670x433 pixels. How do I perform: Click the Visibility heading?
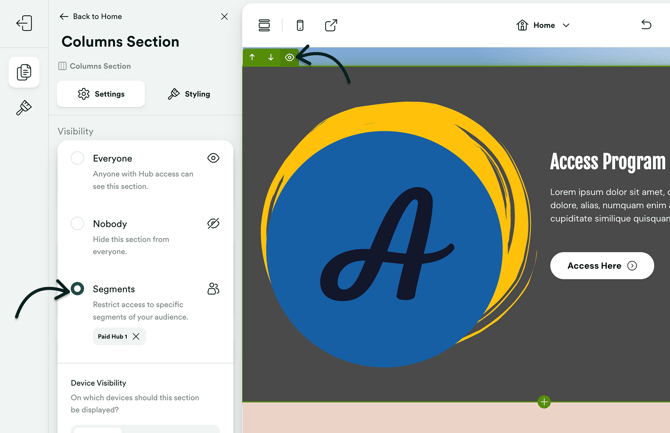[75, 131]
